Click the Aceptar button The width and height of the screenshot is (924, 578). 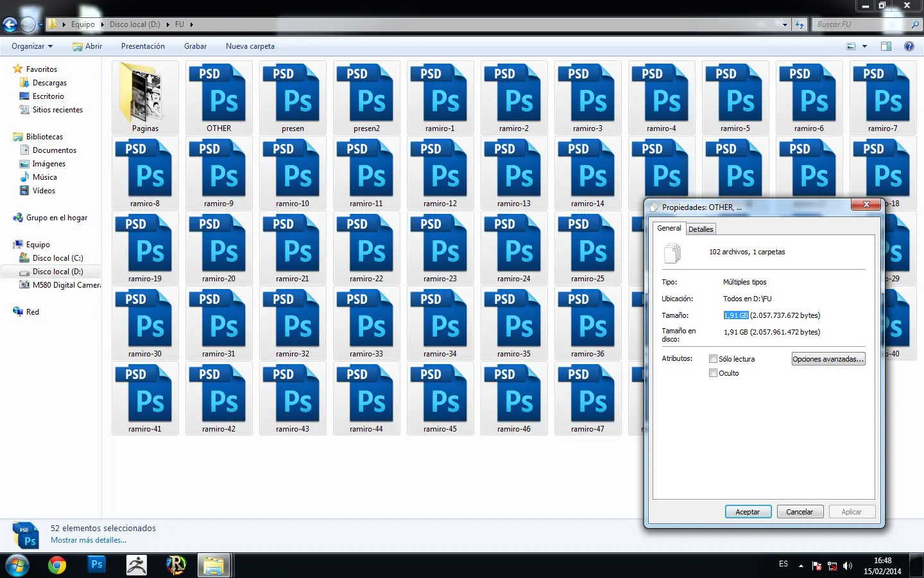point(748,512)
